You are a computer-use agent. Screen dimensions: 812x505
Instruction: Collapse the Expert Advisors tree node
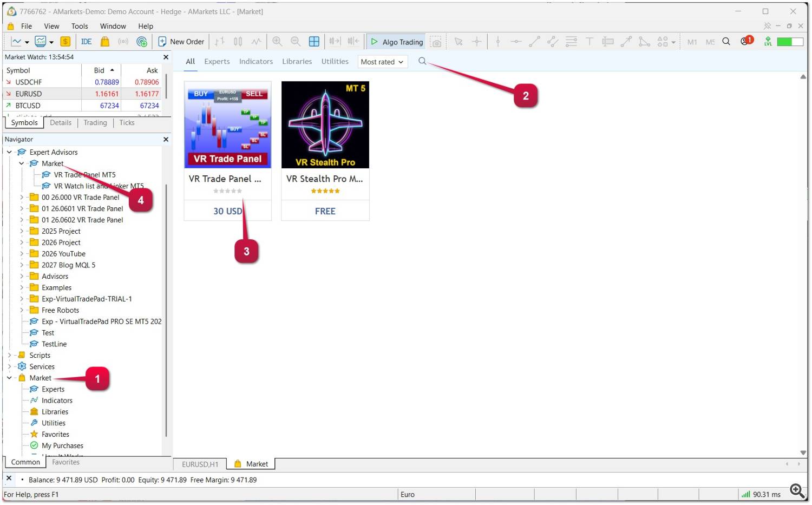[9, 152]
